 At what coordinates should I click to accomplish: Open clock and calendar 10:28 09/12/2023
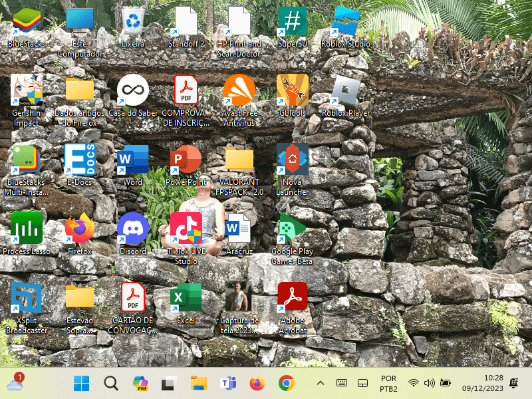[483, 384]
